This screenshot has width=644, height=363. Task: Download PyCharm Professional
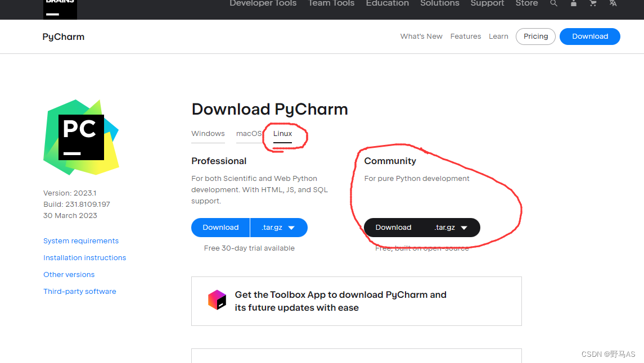point(220,228)
